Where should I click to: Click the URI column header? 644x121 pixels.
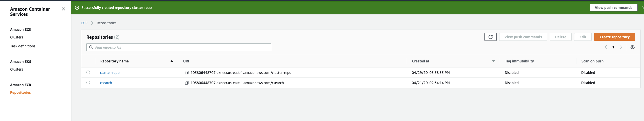(186, 61)
